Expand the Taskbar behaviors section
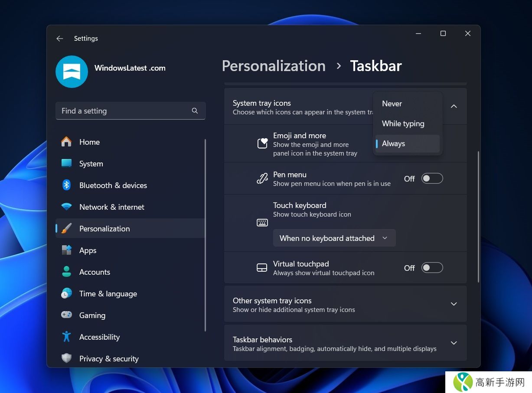 point(454,343)
